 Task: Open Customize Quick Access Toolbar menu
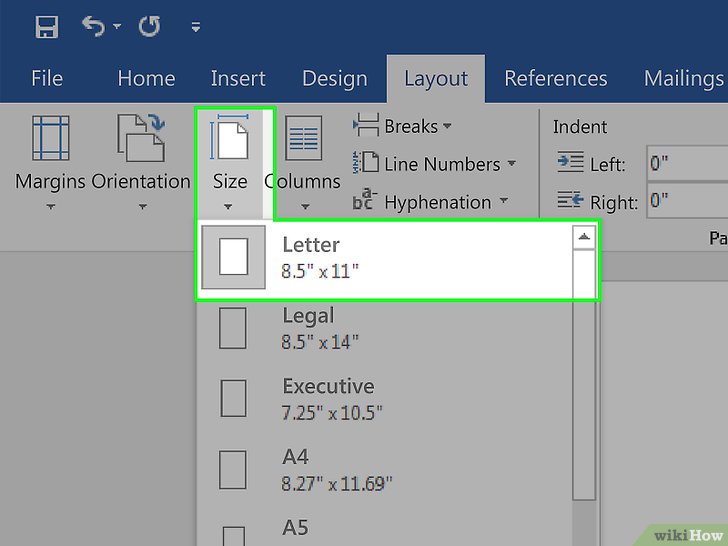[x=196, y=27]
